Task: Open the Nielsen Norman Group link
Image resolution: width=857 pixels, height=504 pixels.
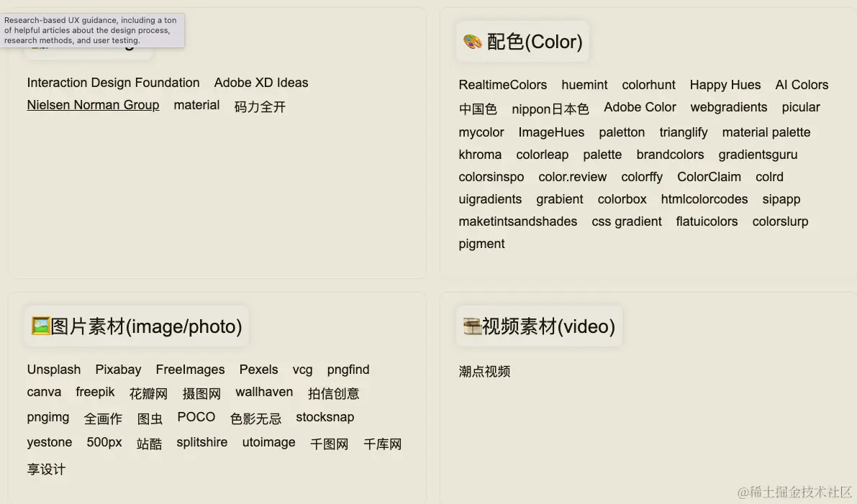Action: click(93, 105)
